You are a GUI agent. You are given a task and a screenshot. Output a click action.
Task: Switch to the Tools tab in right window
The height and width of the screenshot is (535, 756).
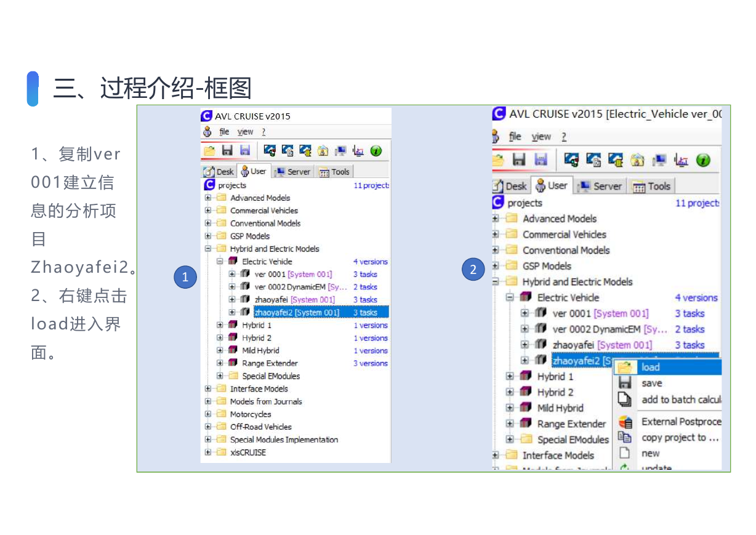(652, 186)
